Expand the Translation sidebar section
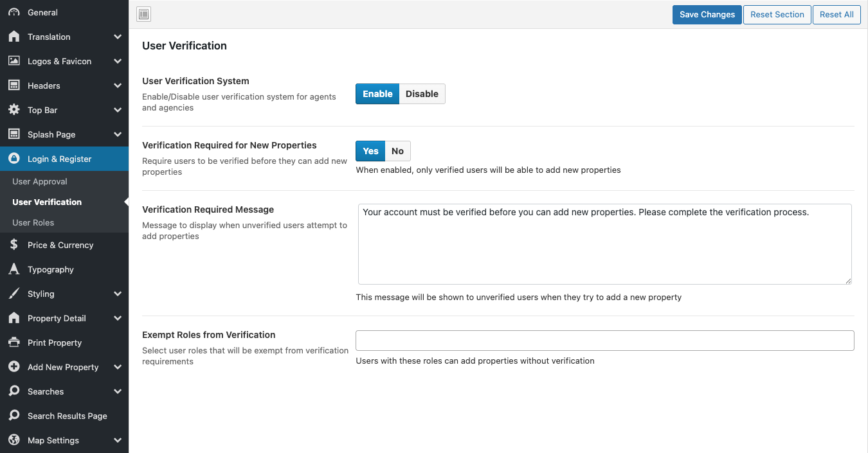868x453 pixels. click(118, 37)
